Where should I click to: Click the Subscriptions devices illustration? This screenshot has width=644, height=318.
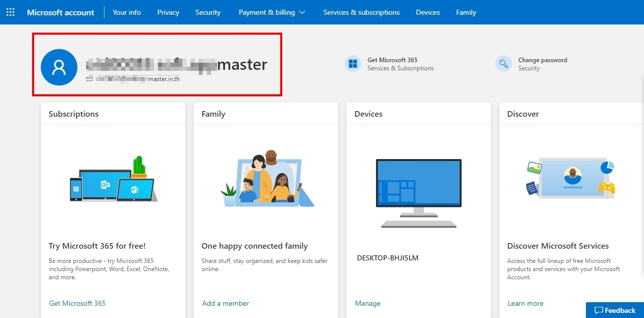113,179
